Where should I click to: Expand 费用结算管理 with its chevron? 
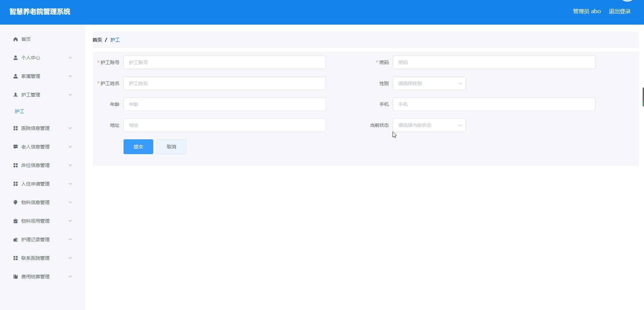(x=70, y=277)
